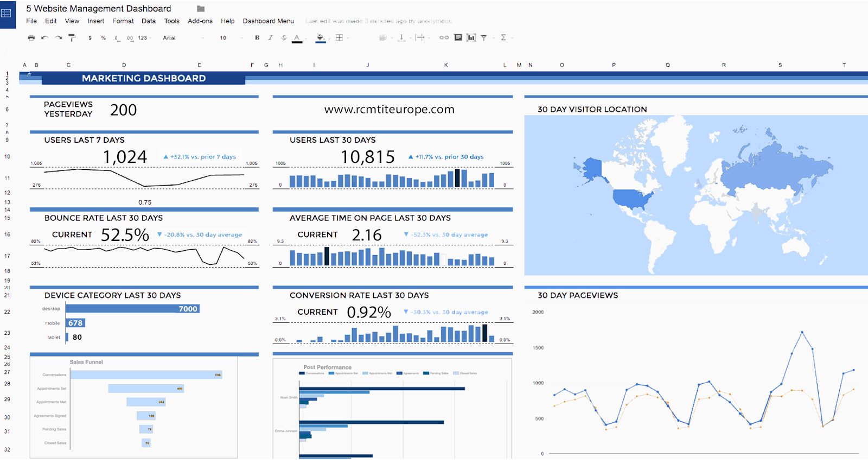Format selection as percent
This screenshot has width=868, height=470.
[x=103, y=38]
